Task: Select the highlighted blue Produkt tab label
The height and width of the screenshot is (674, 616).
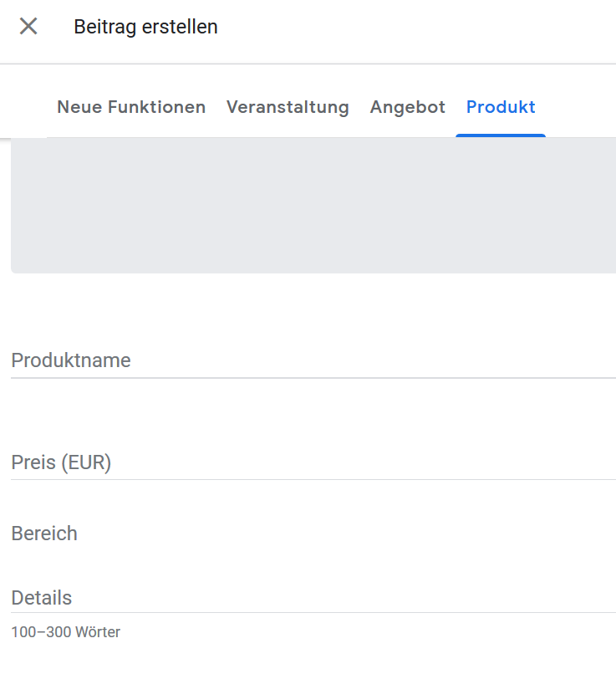Action: pos(500,107)
